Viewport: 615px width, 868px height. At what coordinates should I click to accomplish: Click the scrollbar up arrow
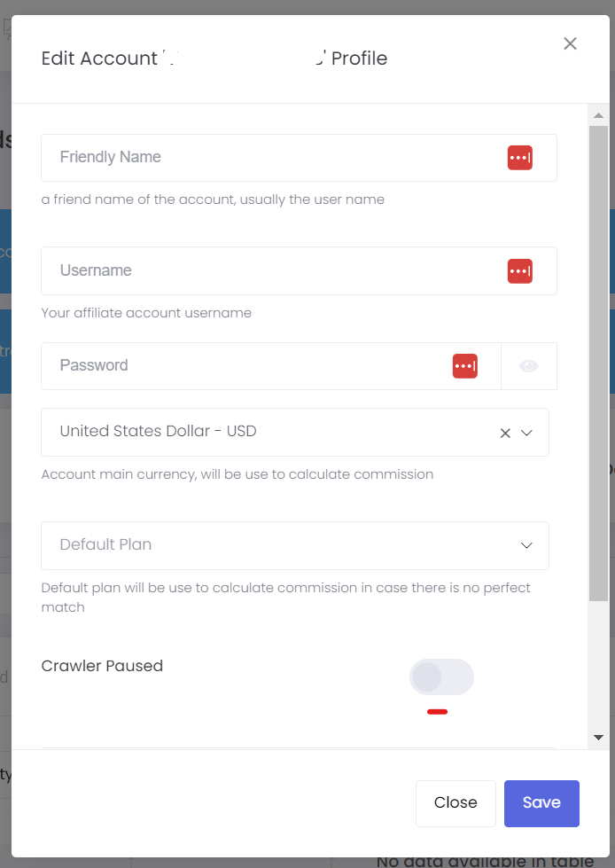point(598,115)
